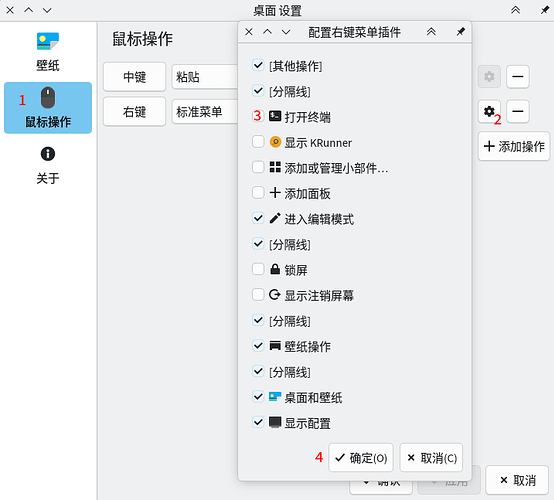Click the 右键 trigger button

(134, 112)
